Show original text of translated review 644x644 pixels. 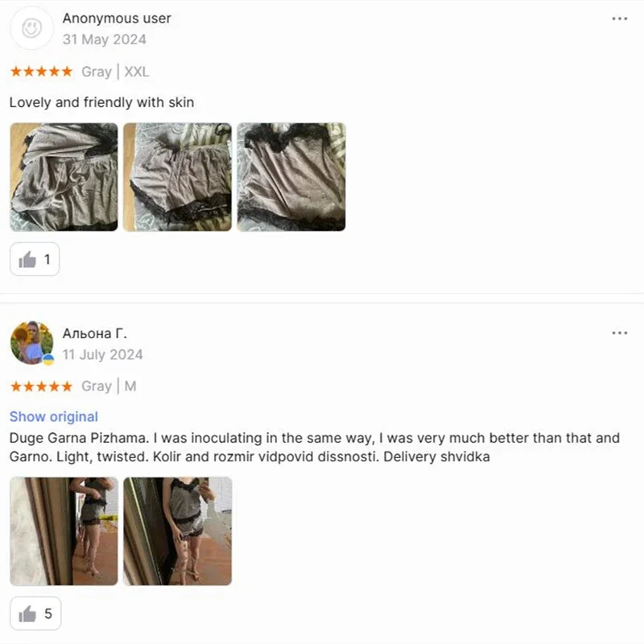54,416
